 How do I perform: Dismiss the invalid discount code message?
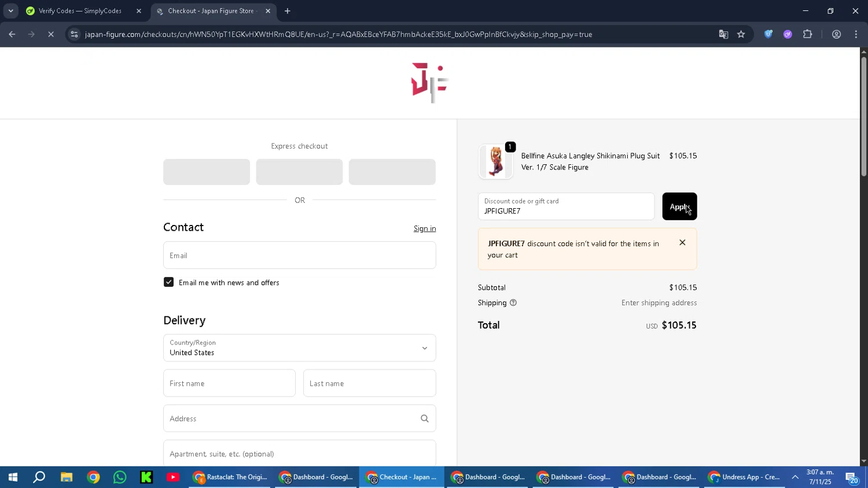point(683,243)
